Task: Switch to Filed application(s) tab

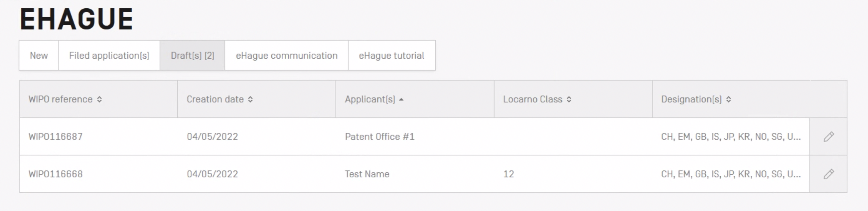Action: [109, 56]
